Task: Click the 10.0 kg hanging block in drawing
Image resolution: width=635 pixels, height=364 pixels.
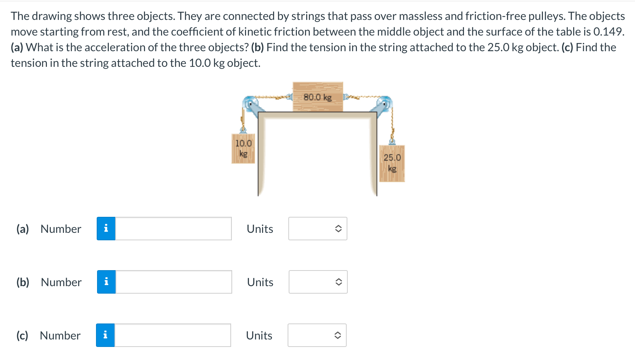Action: pos(244,149)
